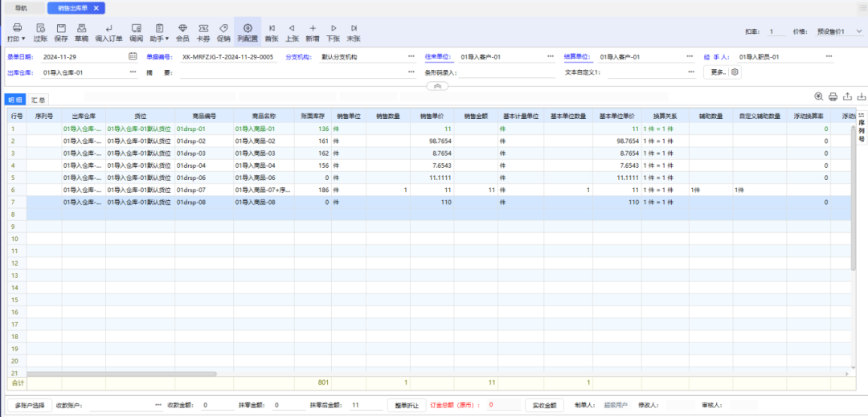The height and width of the screenshot is (417, 868).
Task: Click the 过账 (post) toolbar icon
Action: [40, 31]
